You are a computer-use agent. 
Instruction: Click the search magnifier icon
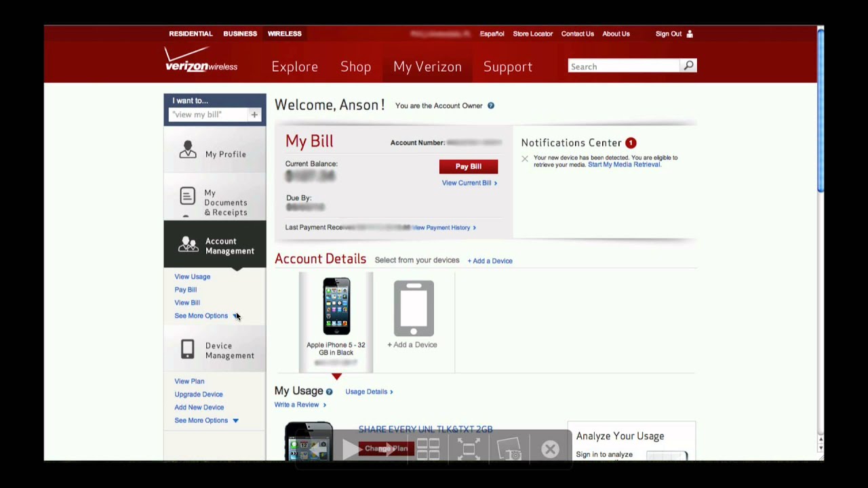point(688,66)
